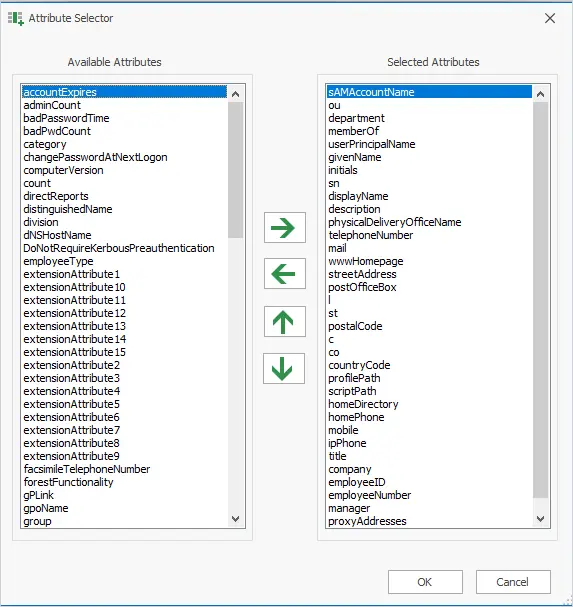Screen dimensions: 573x607
Task: Click the Available Attributes scrollbar thumb
Action: pos(235,170)
